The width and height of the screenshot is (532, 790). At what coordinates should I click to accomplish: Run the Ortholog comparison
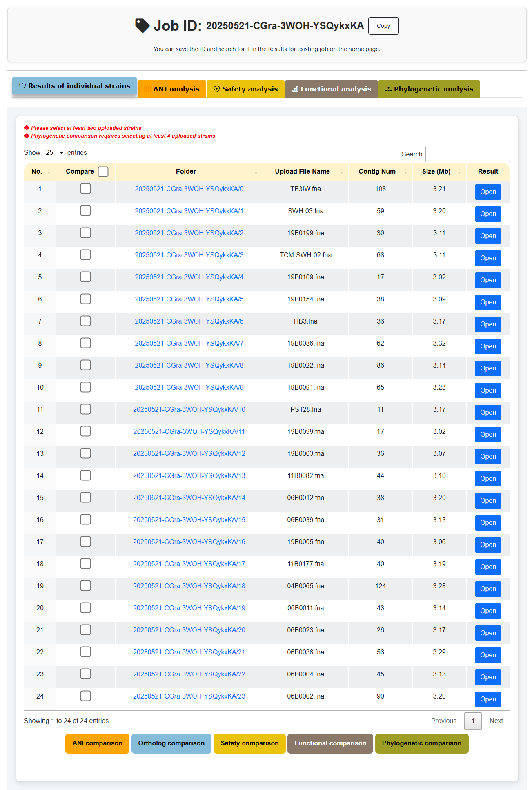[171, 743]
